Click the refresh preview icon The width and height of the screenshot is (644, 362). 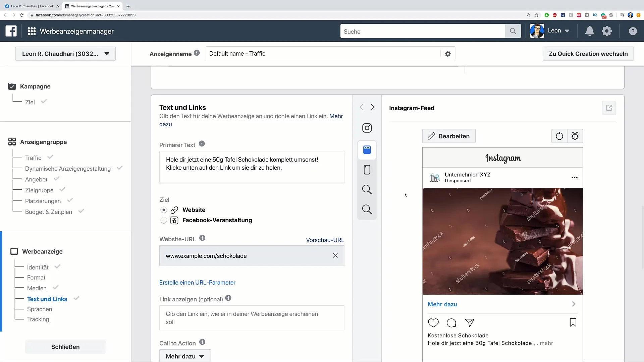pyautogui.click(x=558, y=136)
